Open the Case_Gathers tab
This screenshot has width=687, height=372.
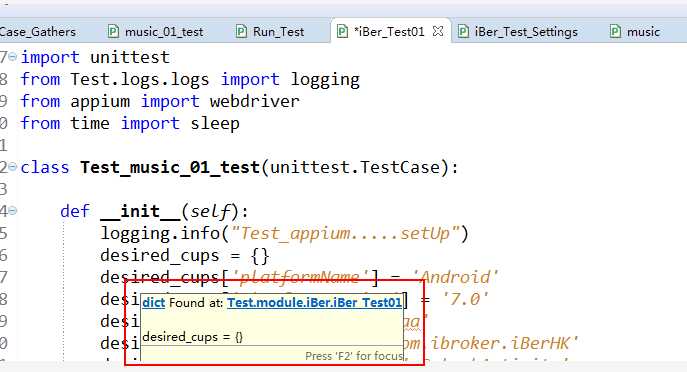tap(38, 32)
